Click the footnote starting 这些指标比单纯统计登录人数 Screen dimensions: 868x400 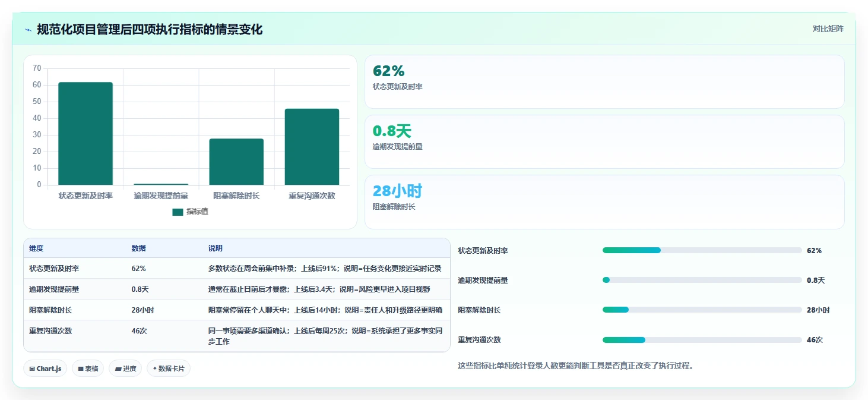[576, 366]
